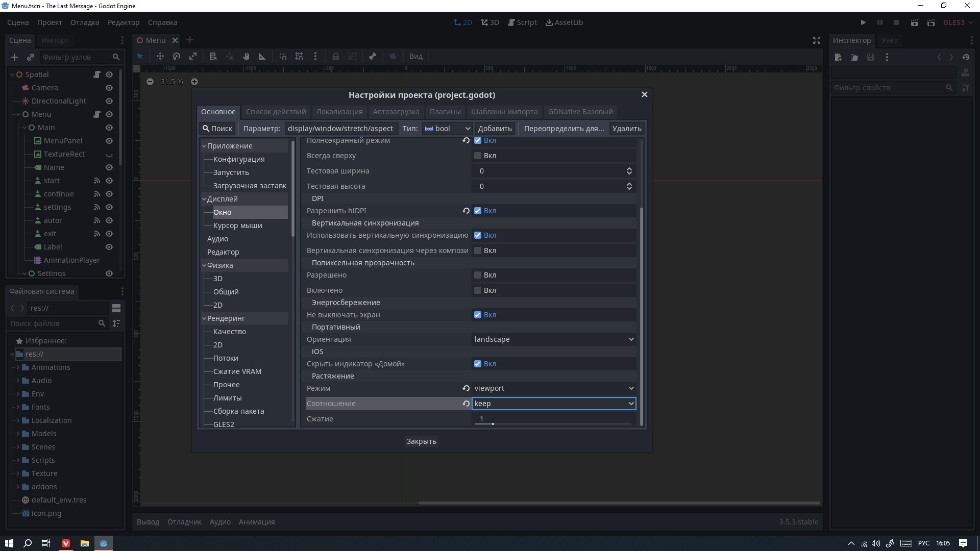Click the lock selected node icon

tap(336, 56)
